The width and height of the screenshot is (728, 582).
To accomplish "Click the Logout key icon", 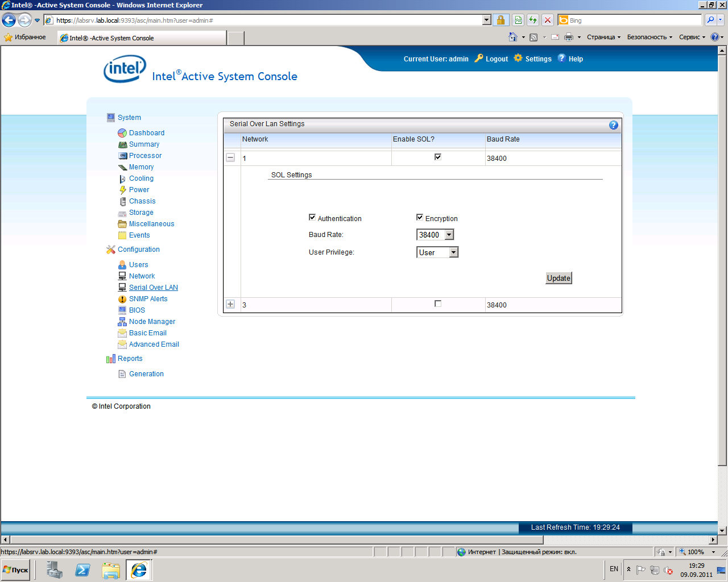I will point(479,58).
